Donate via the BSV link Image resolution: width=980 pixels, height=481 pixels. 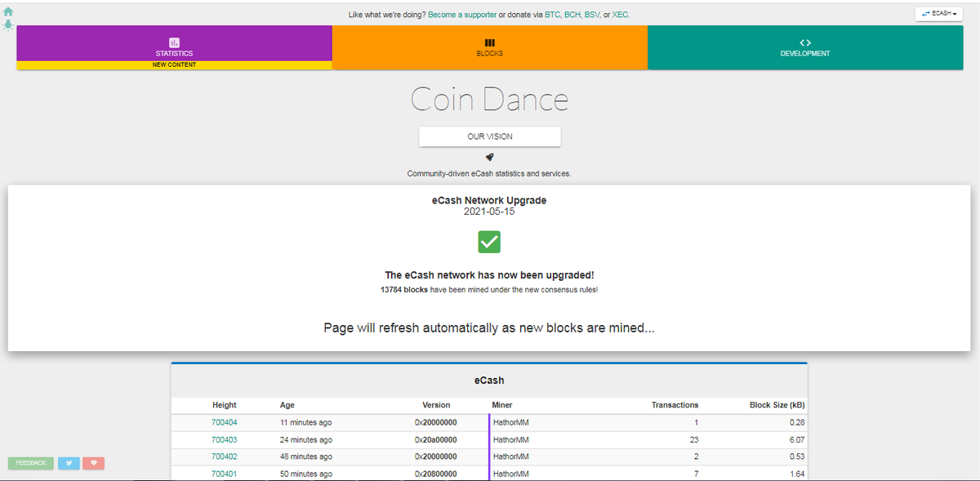592,15
